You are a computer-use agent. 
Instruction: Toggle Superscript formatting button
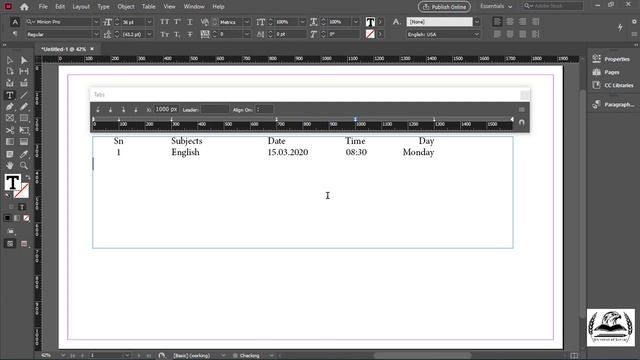177,22
